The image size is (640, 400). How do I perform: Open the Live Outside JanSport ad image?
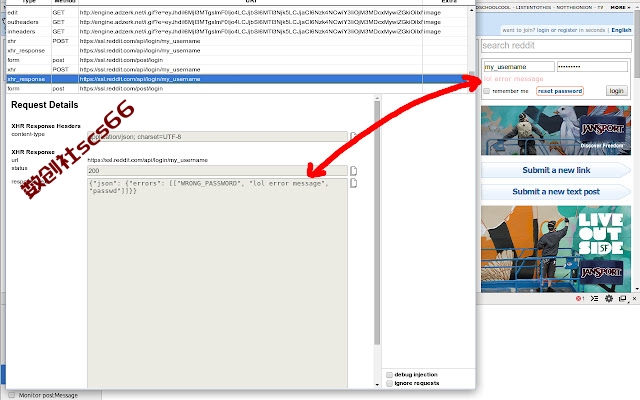(556, 249)
